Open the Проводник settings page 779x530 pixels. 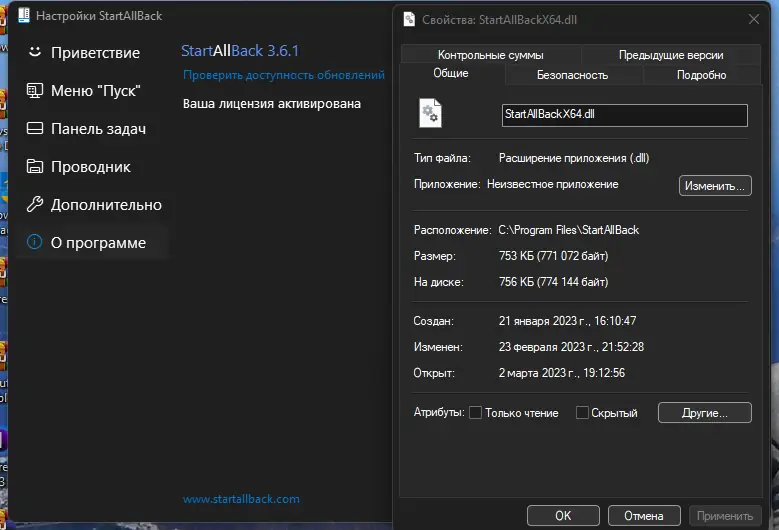coord(92,167)
